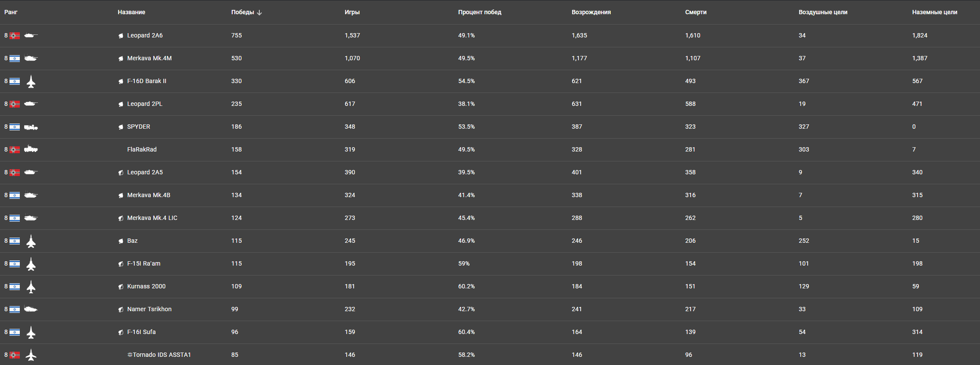Click the jet icon in the F-16D Barak II row
The height and width of the screenshot is (365, 980).
31,81
